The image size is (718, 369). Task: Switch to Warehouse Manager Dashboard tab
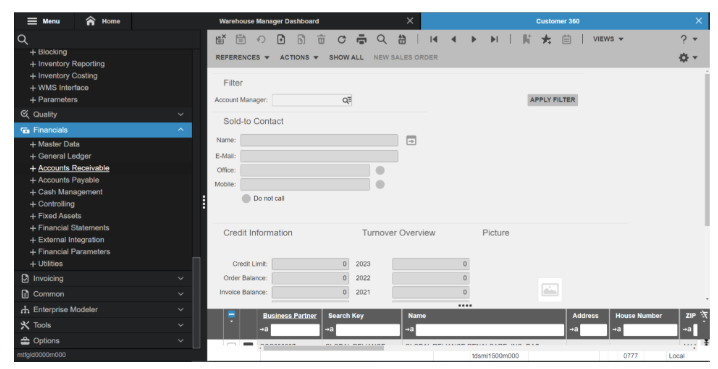(269, 21)
